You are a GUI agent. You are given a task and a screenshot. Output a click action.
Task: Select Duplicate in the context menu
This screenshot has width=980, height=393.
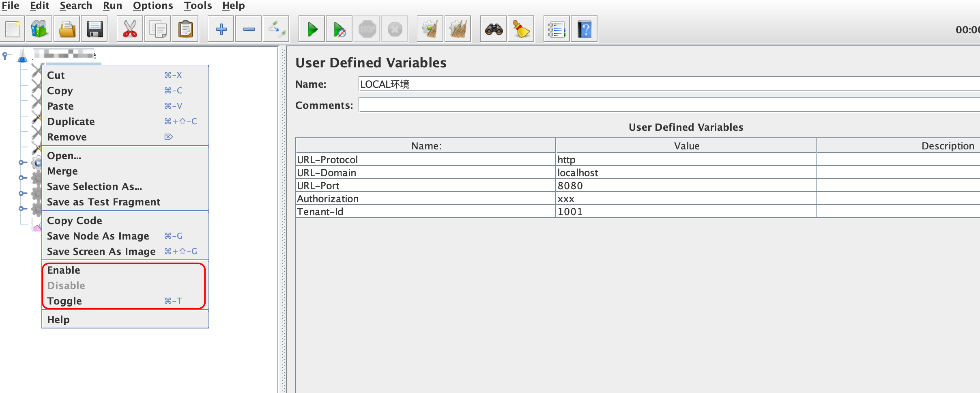coord(125,121)
